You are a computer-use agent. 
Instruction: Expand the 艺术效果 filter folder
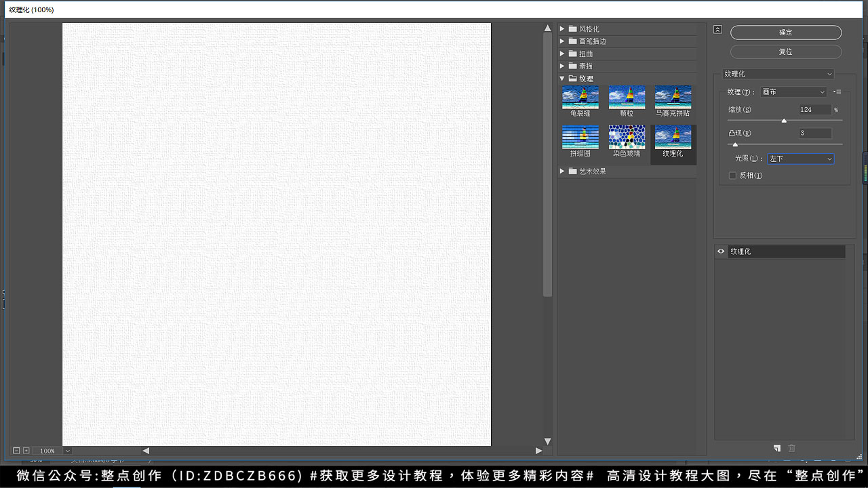(562, 171)
